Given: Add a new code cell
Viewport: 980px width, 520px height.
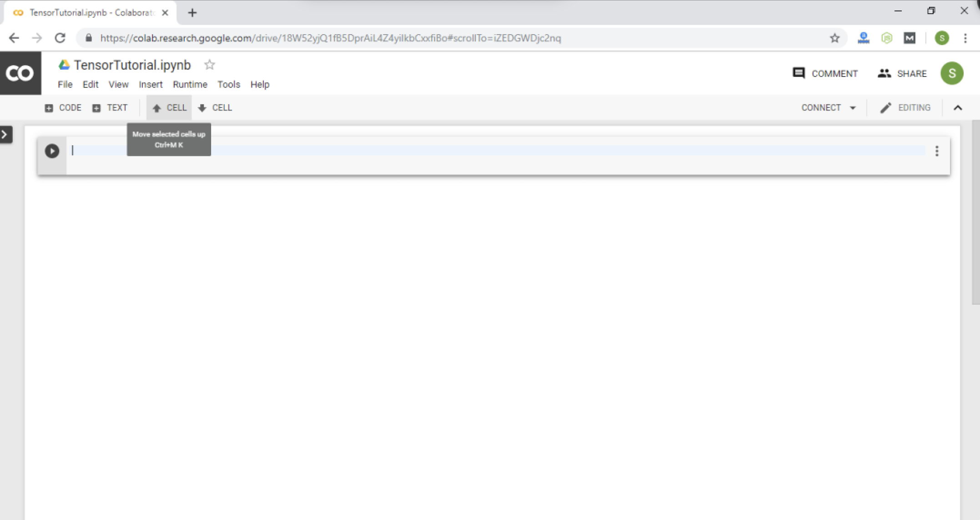Looking at the screenshot, I should 63,108.
